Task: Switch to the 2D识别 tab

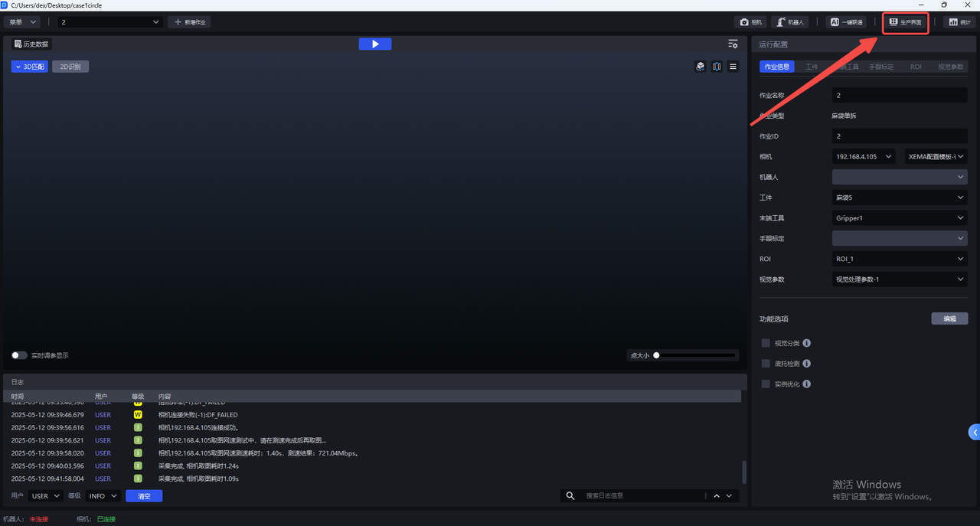Action: tap(70, 67)
